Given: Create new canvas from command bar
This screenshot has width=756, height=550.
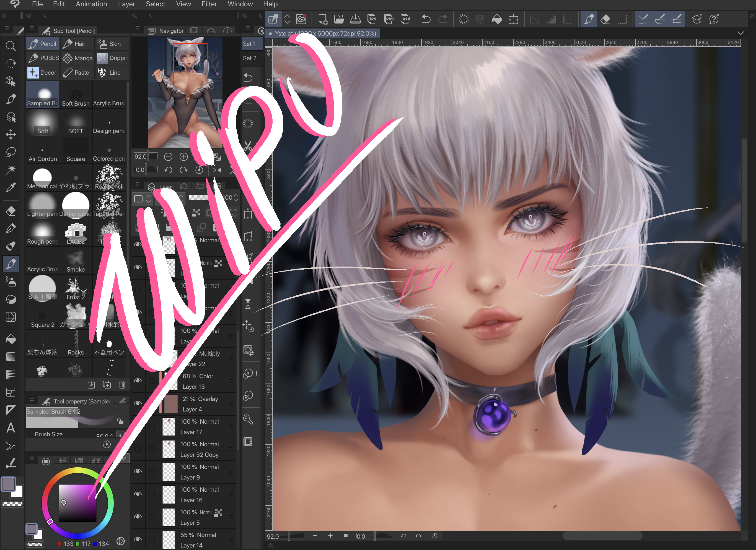Looking at the screenshot, I should click(x=323, y=19).
